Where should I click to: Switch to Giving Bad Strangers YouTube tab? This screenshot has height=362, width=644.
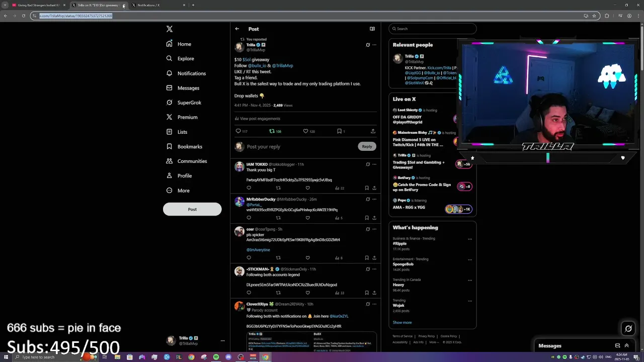click(39, 5)
